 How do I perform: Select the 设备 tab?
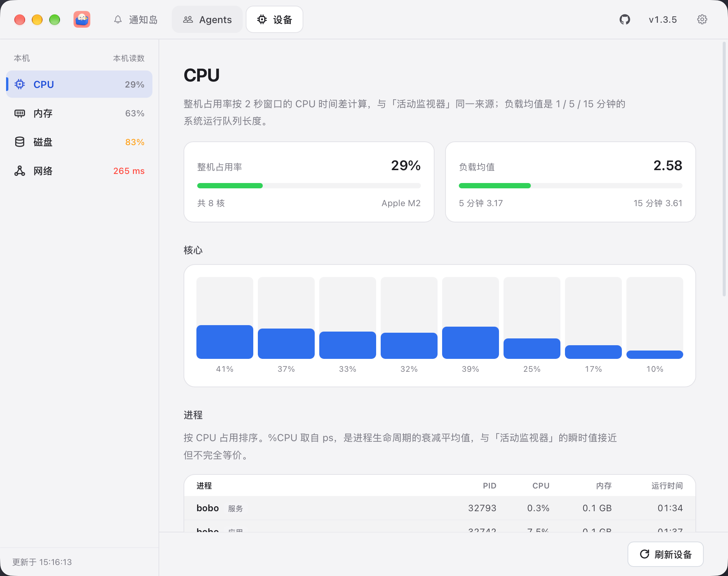pos(275,19)
